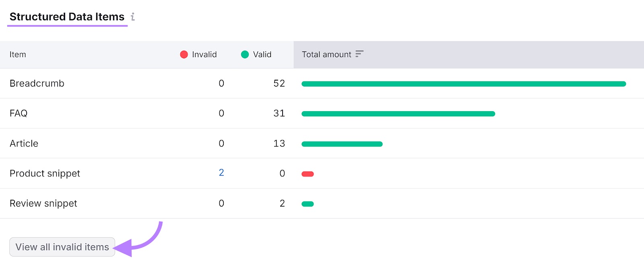Click the Breadcrumb green total bar
This screenshot has height=267, width=644.
[x=464, y=84]
